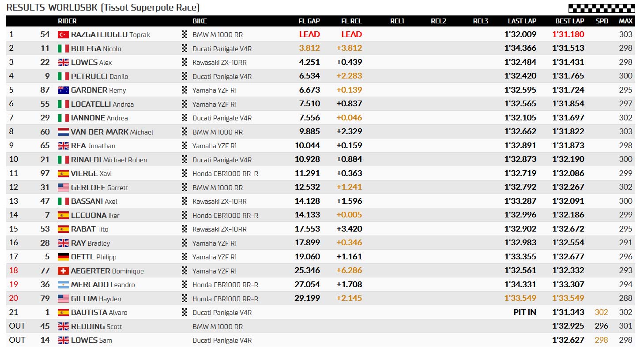Click the orange FL REL value +0.005

pos(349,215)
